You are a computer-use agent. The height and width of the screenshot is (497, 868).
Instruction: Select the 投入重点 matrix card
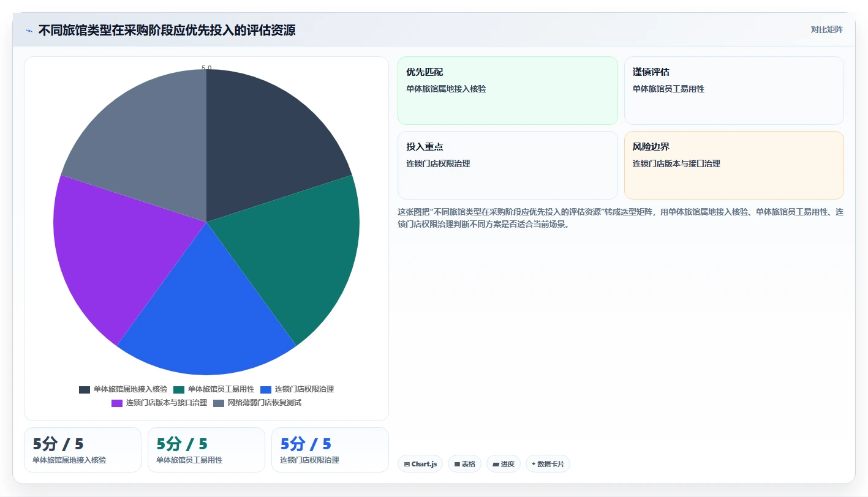(x=508, y=165)
